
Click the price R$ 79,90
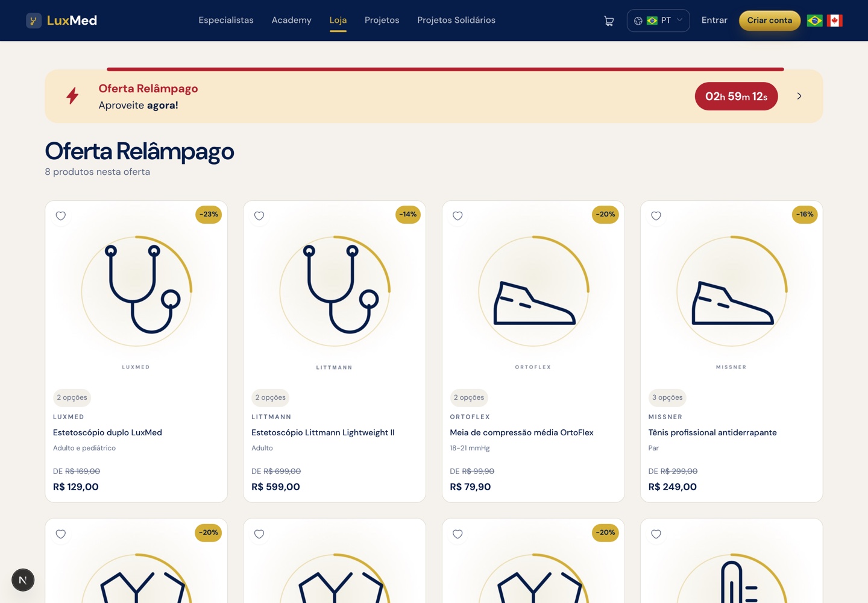[470, 487]
